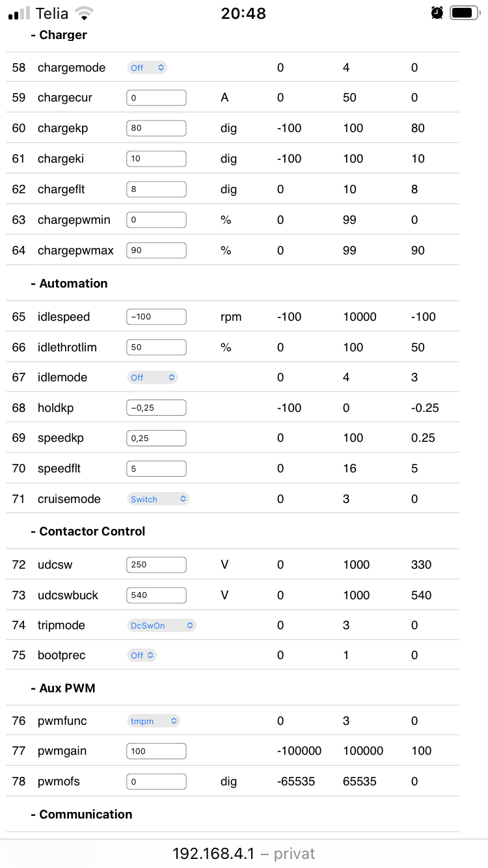Open the pwmfunc tmpm dropdown

tap(154, 721)
